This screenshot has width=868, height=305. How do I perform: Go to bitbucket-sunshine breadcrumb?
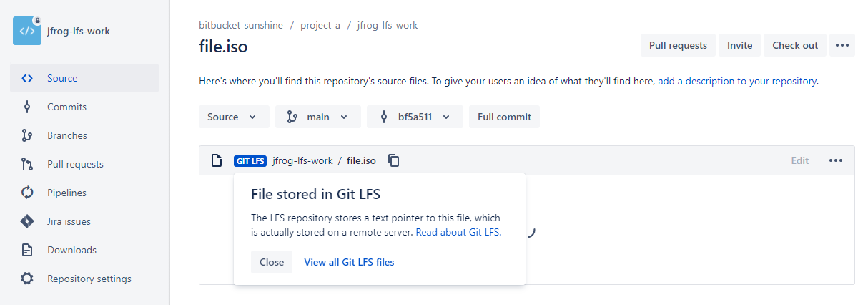[241, 25]
